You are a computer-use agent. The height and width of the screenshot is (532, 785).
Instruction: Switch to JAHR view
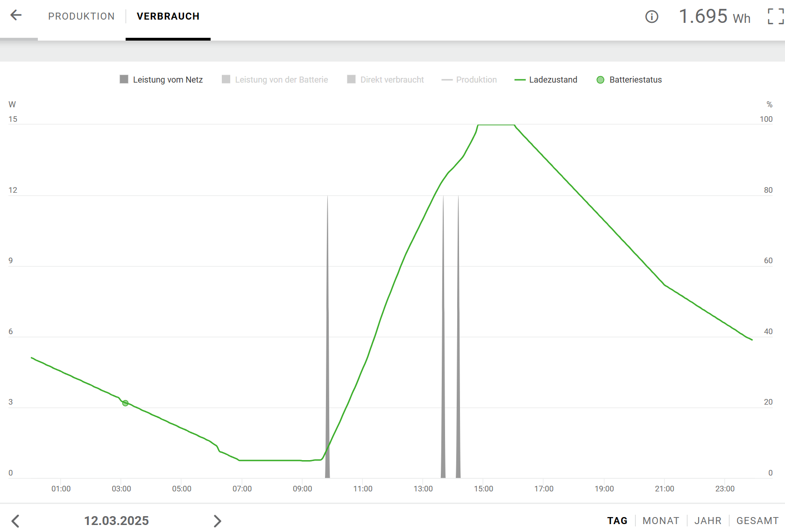(707, 521)
